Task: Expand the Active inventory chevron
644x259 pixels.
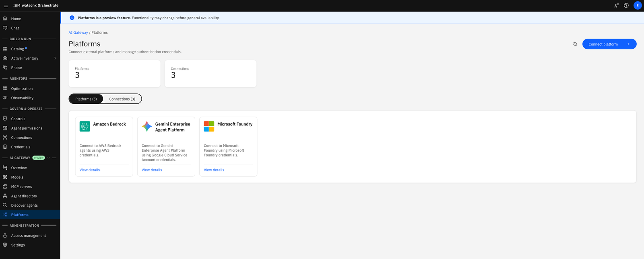Action: pos(55,58)
